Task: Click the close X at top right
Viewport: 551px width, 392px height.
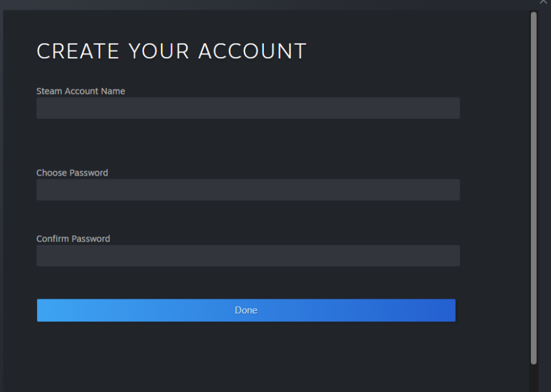Action: 543,3
